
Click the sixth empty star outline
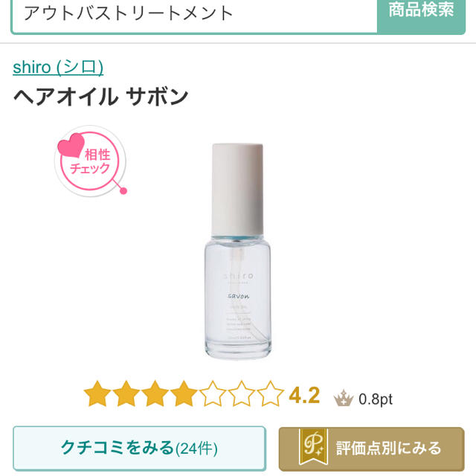[241, 394]
